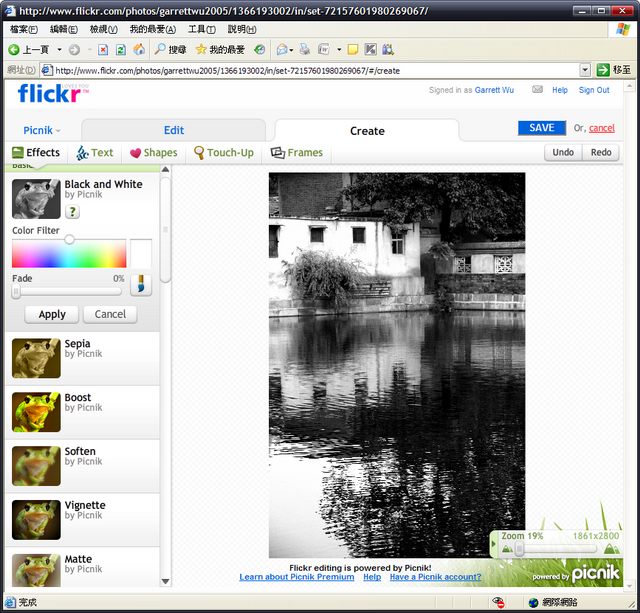Image resolution: width=640 pixels, height=613 pixels.
Task: Click the IE back arrow icon
Action: point(13,50)
